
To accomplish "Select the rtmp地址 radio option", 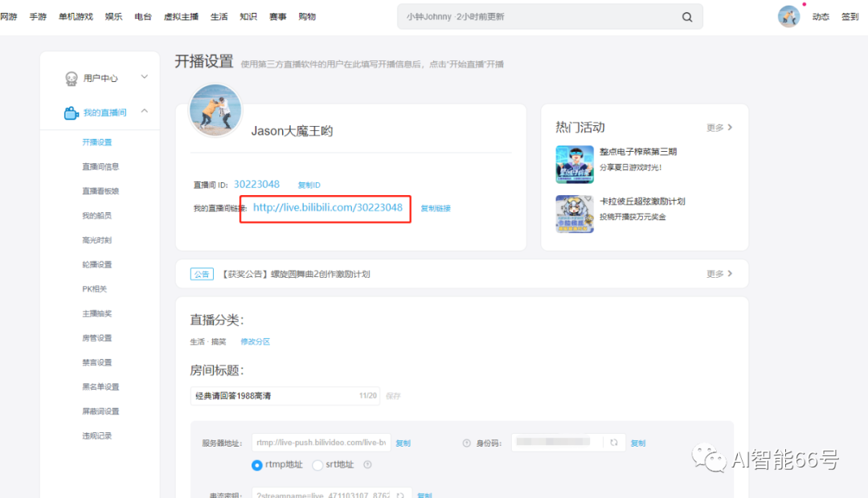I will tap(257, 465).
